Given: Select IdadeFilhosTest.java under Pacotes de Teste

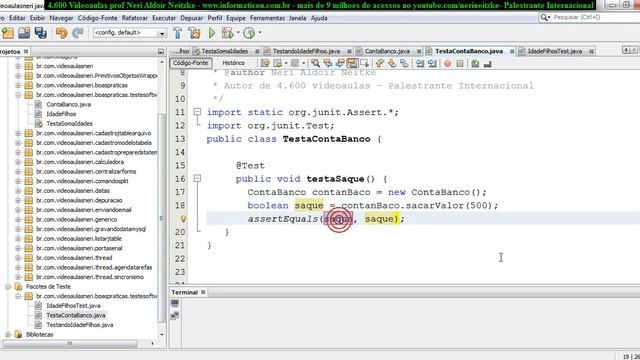Looking at the screenshot, I should (x=73, y=306).
